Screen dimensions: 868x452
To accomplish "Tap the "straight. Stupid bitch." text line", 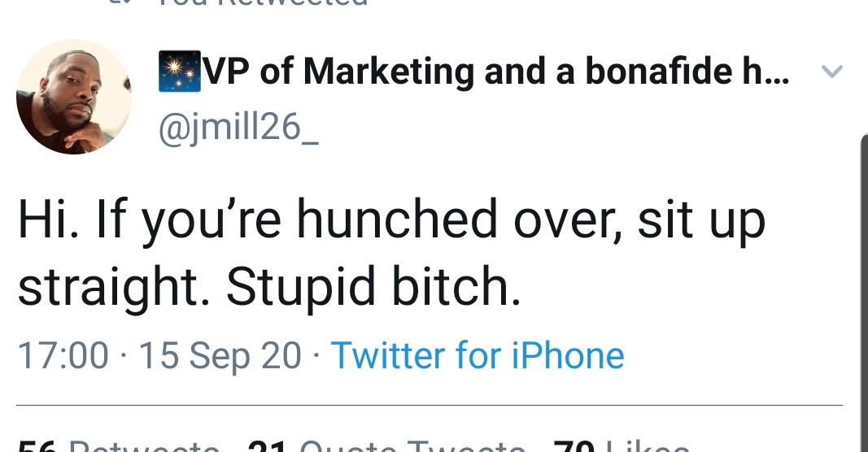I will [x=268, y=286].
